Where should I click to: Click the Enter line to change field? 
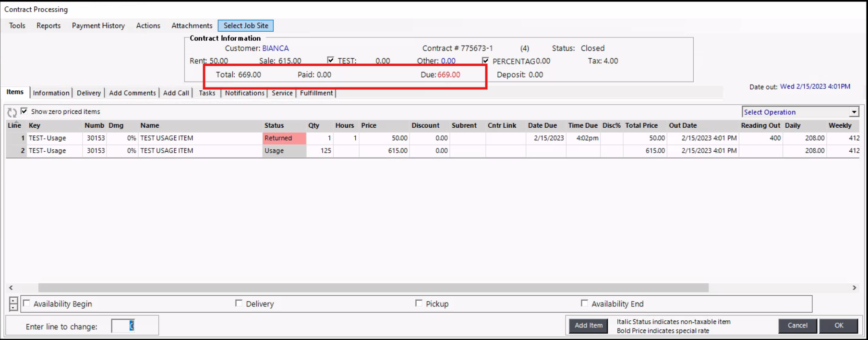pyautogui.click(x=123, y=326)
